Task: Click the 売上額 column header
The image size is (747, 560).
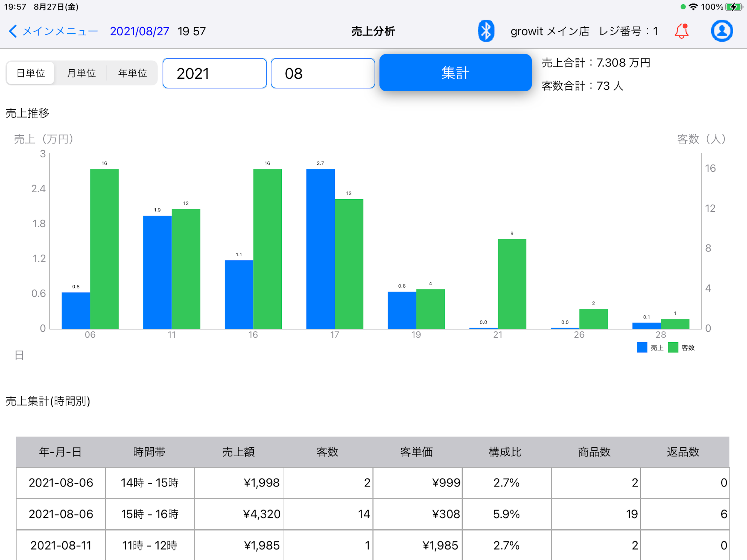Action: pyautogui.click(x=239, y=452)
